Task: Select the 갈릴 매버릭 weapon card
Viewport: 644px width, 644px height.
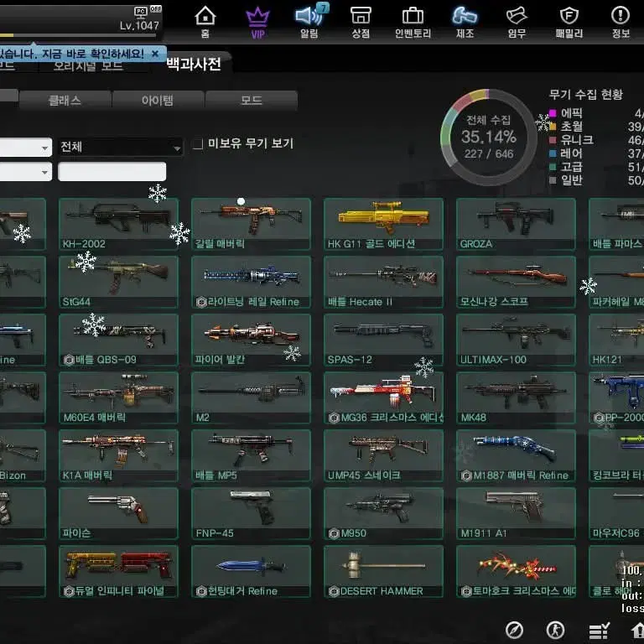Action: 251,224
